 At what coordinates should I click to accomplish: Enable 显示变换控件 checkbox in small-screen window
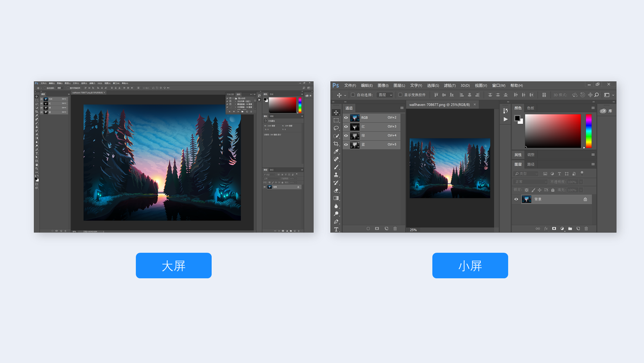coord(400,95)
